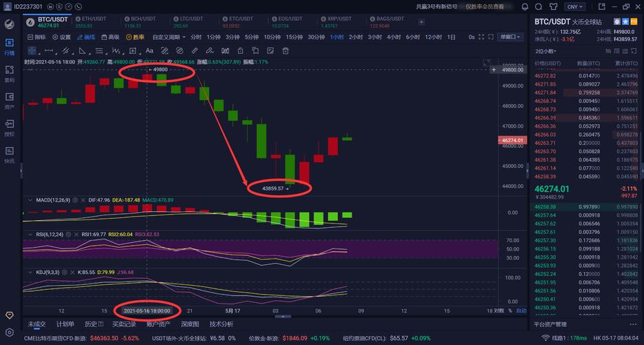Select the text annotation (Aa) drawing tool
Screen dimensions: 644x345
[x=149, y=50]
